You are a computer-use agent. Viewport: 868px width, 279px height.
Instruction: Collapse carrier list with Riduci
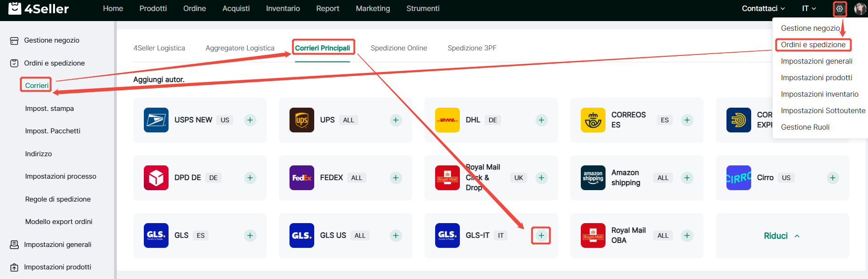[x=781, y=236]
